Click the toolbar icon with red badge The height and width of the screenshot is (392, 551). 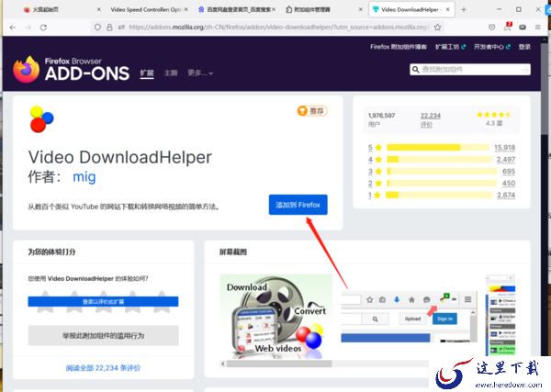(x=508, y=27)
